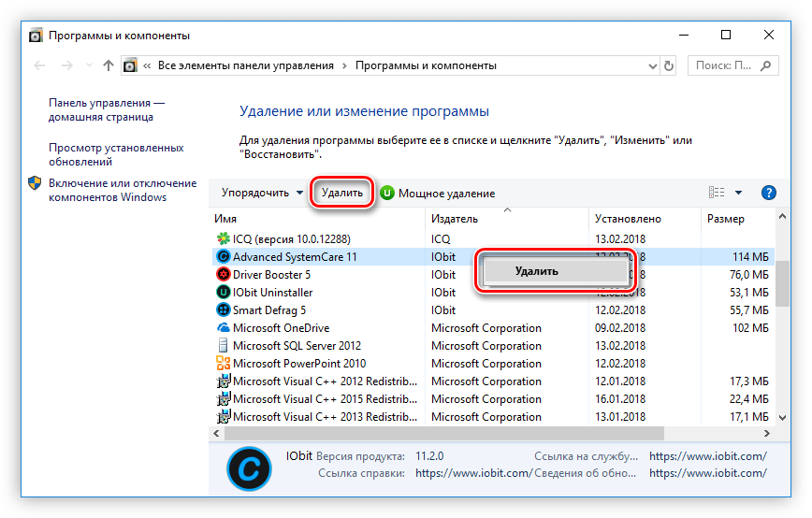812x518 pixels.
Task: Click the IObit Uninstaller icon
Action: click(224, 293)
